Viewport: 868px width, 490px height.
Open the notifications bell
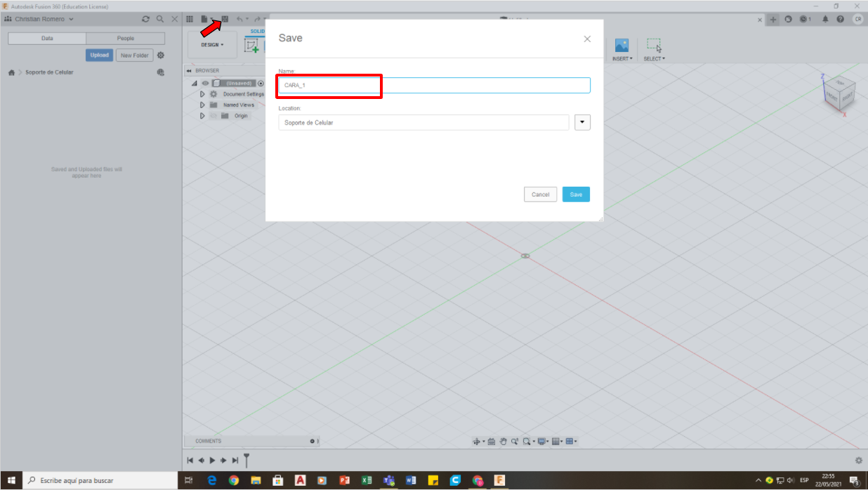pos(825,19)
